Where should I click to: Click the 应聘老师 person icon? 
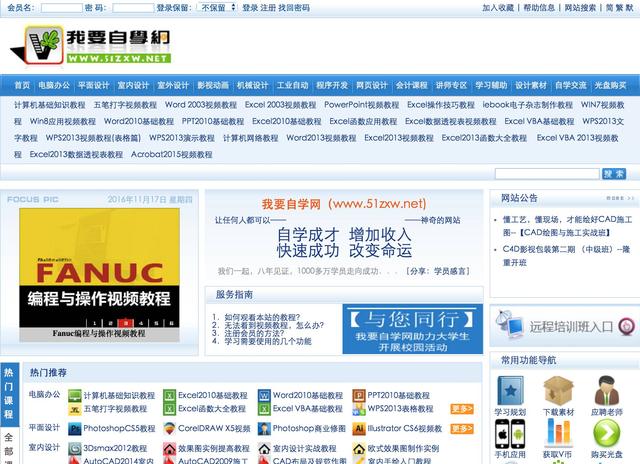[606, 391]
